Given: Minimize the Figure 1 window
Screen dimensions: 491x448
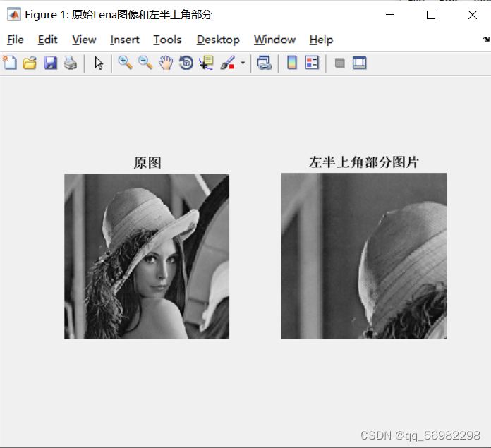Looking at the screenshot, I should tap(390, 15).
